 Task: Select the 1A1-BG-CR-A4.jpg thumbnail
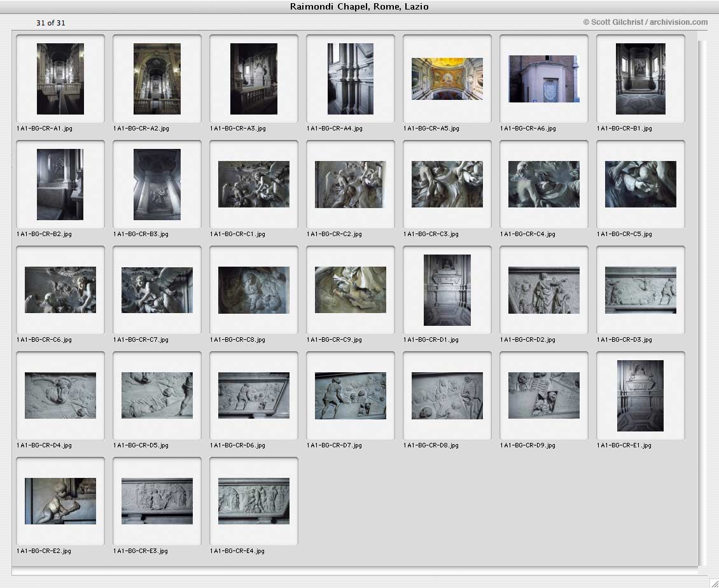351,79
